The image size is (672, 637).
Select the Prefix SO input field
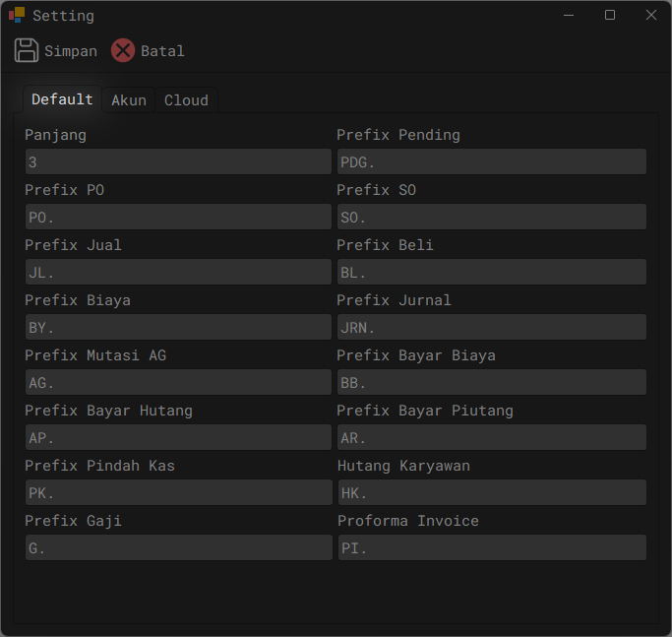click(491, 217)
